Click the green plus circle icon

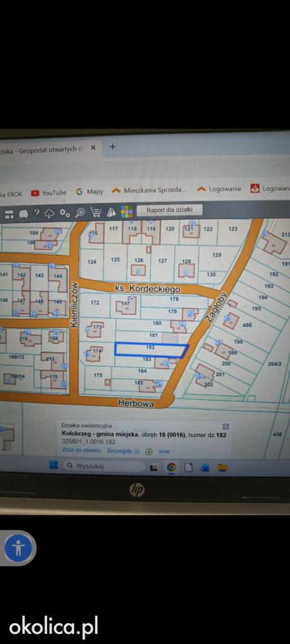[x=148, y=452]
